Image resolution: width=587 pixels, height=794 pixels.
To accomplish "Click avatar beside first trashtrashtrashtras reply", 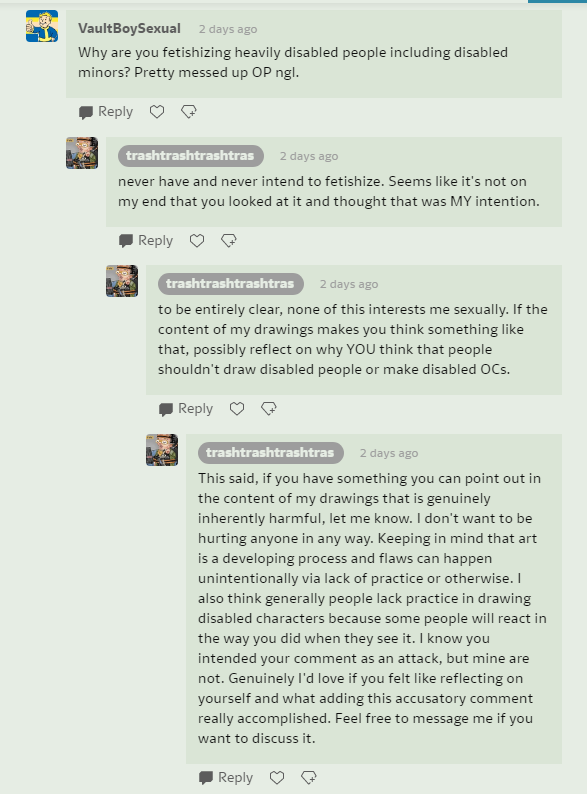I will tap(82, 153).
